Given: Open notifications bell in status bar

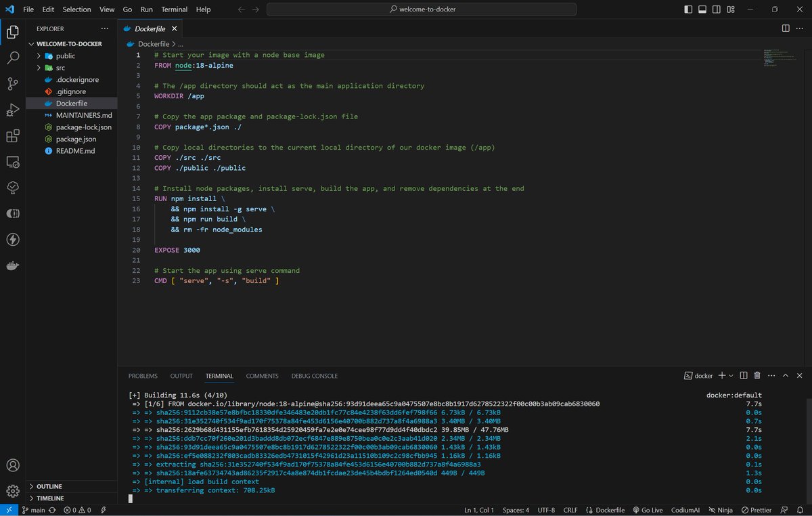Looking at the screenshot, I should coord(801,510).
